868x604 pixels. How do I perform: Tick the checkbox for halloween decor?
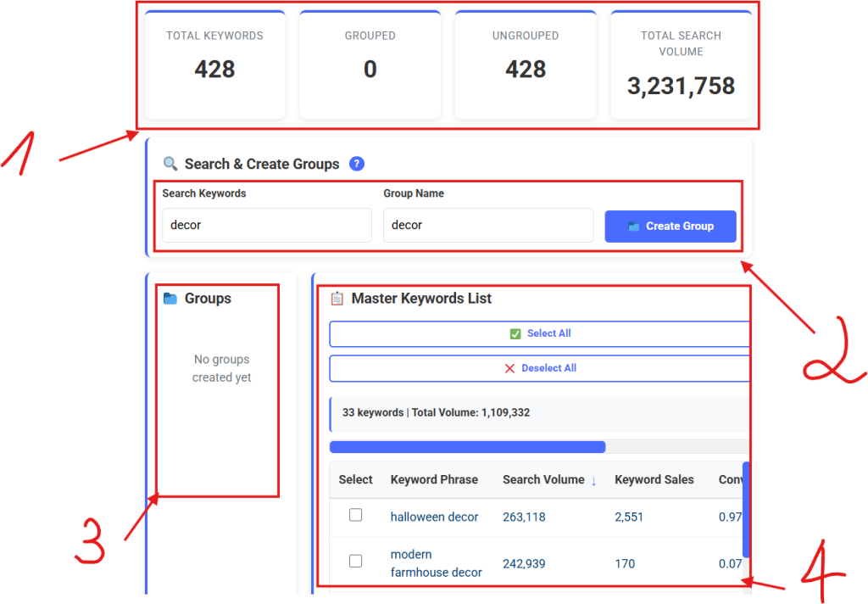tap(356, 515)
